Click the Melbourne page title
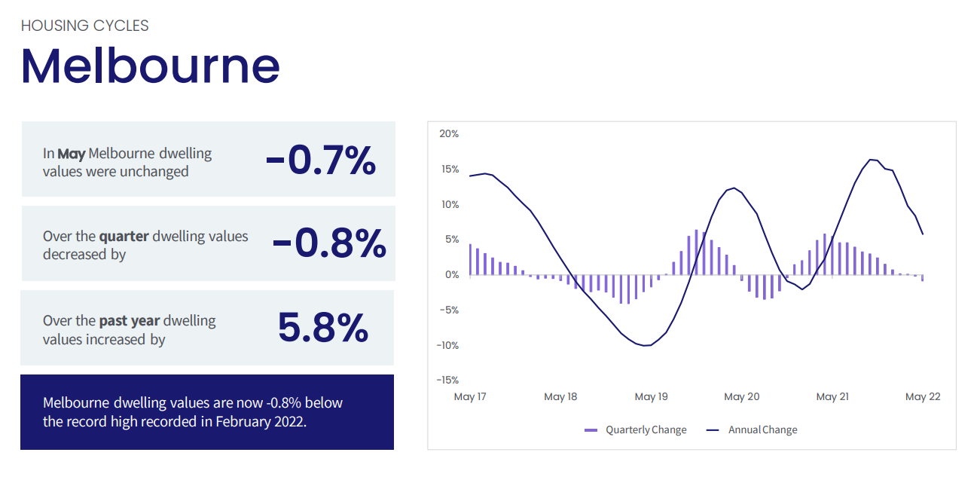This screenshot has width=980, height=486. [x=151, y=65]
